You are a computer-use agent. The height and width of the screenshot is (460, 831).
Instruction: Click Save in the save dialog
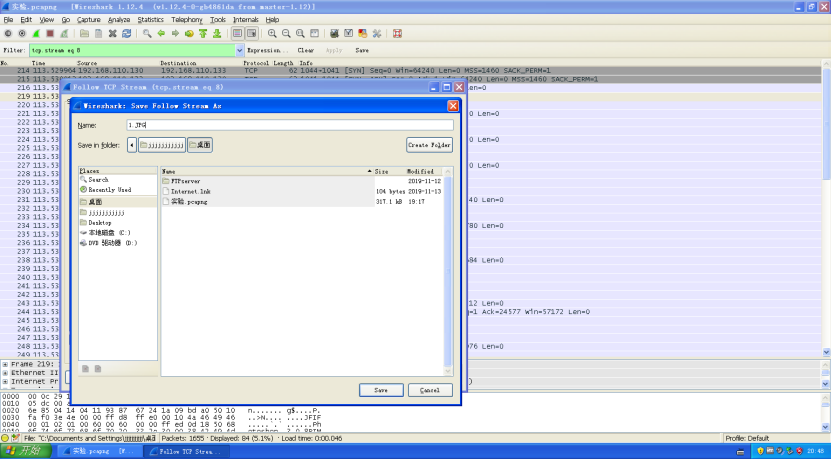(x=381, y=390)
